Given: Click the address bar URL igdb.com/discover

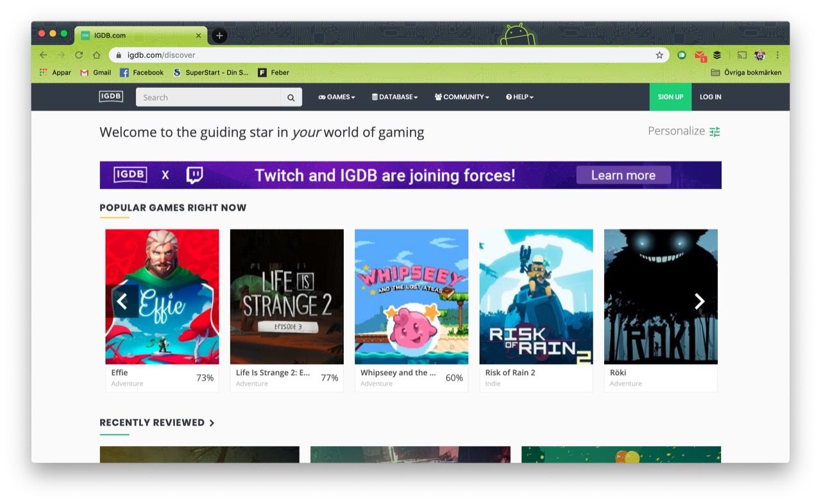Looking at the screenshot, I should point(161,55).
